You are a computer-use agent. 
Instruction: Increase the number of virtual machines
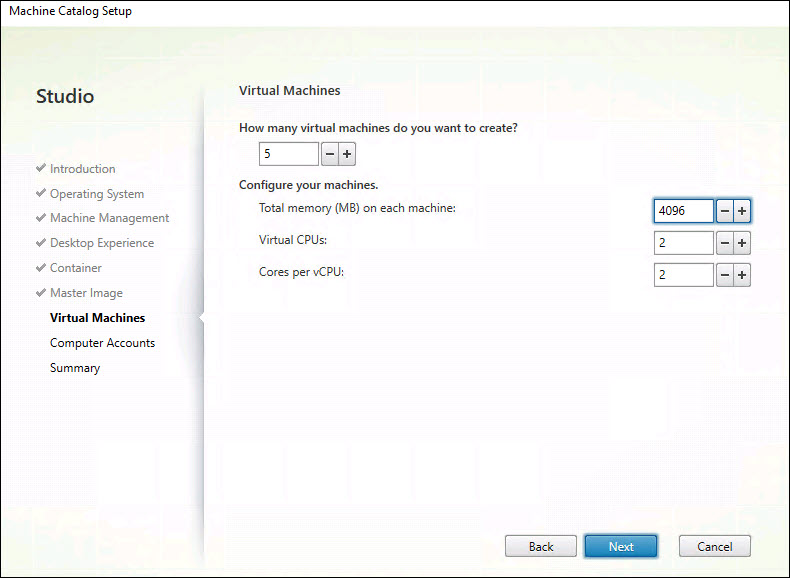pos(347,154)
